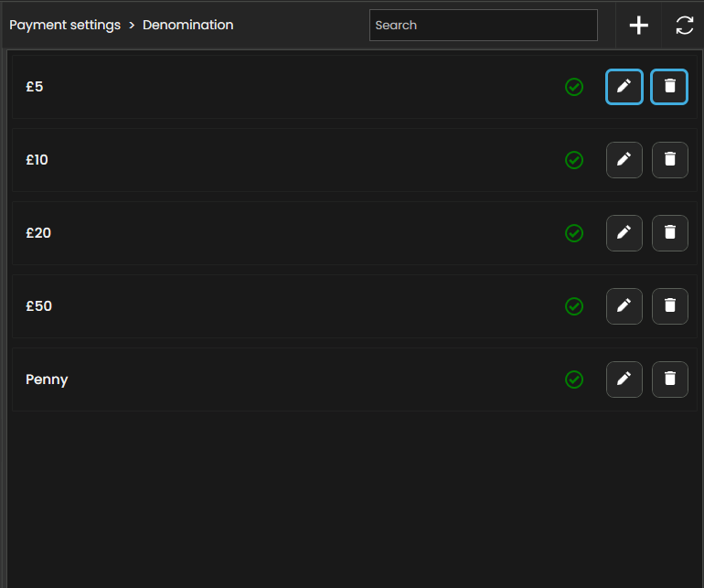Image resolution: width=704 pixels, height=588 pixels.
Task: Delete the £5 denomination
Action: (669, 87)
